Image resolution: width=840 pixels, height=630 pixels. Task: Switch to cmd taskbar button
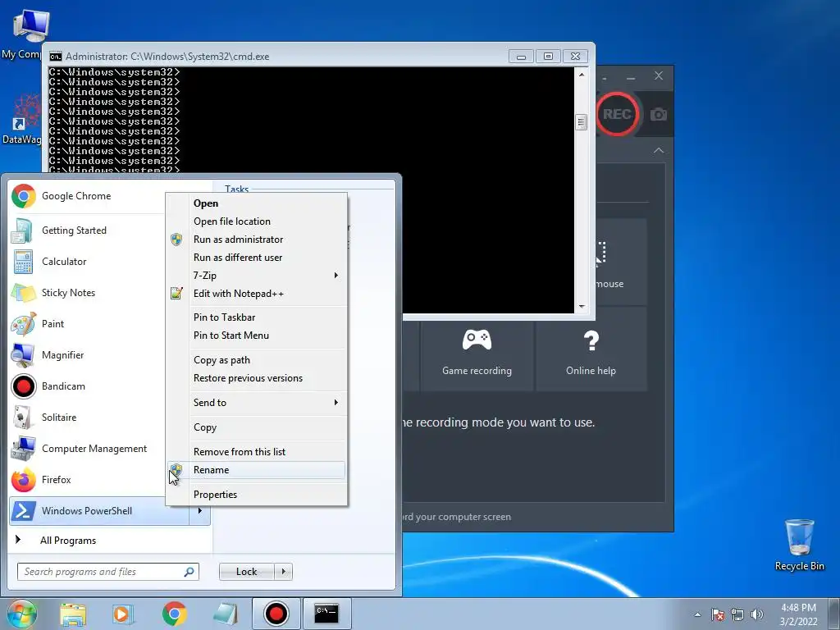(326, 614)
